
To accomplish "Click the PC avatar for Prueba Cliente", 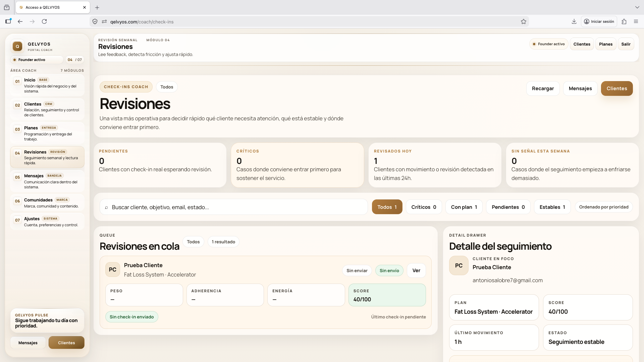I will (x=112, y=269).
